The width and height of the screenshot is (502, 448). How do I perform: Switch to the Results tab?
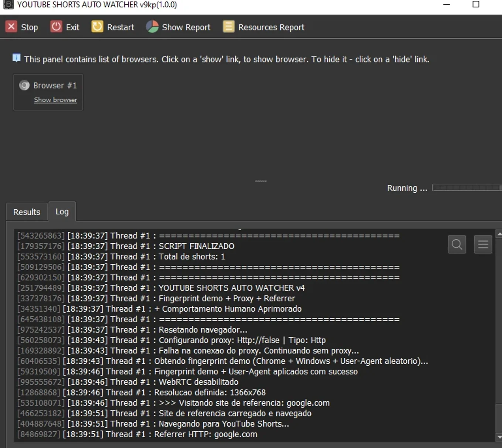[x=27, y=212]
